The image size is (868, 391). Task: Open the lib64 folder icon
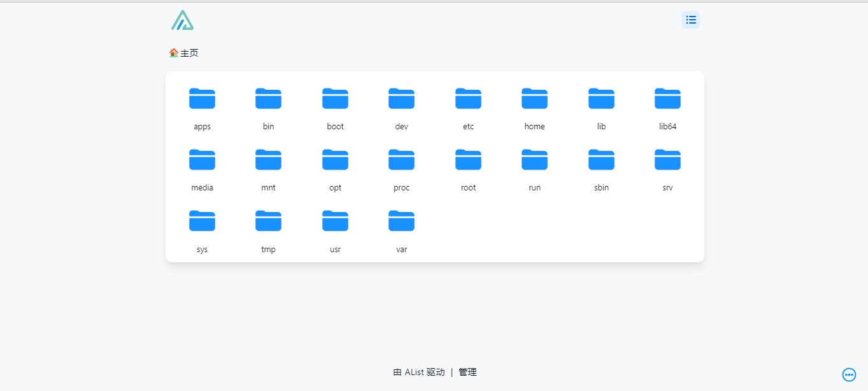[668, 99]
